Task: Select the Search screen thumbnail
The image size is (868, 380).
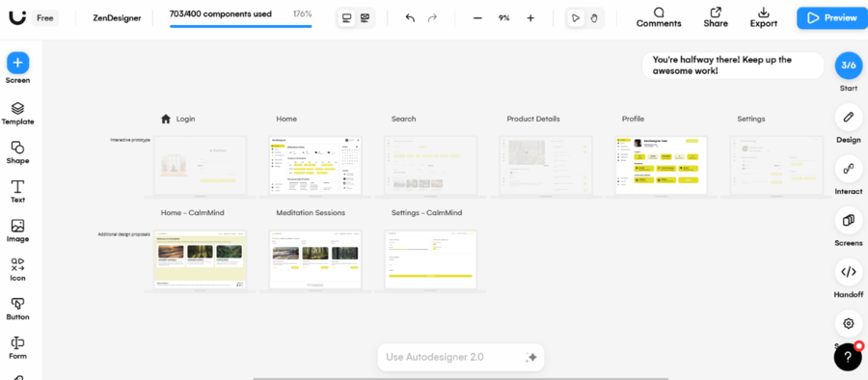Action: (430, 167)
